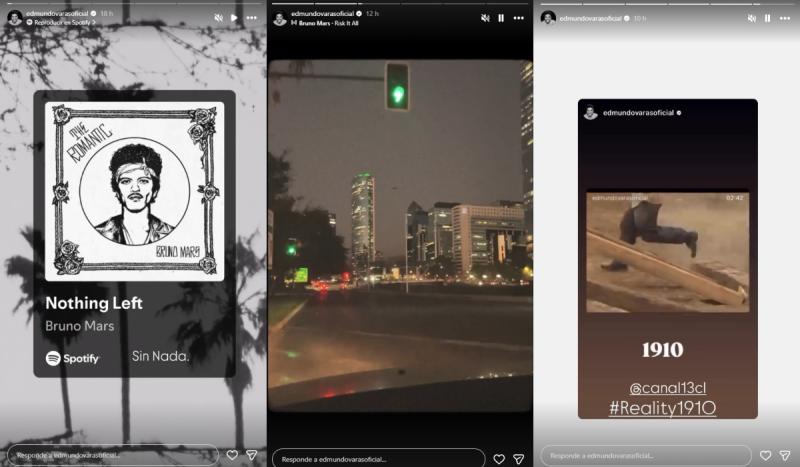Share the first story via paper plane icon
The image size is (800, 467).
[x=251, y=455]
